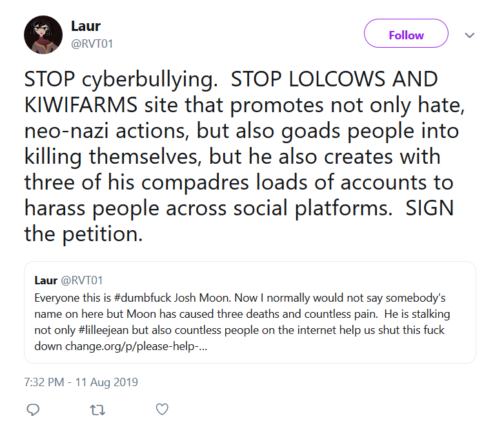Click the words 'SIGN the petition'

(x=239, y=221)
